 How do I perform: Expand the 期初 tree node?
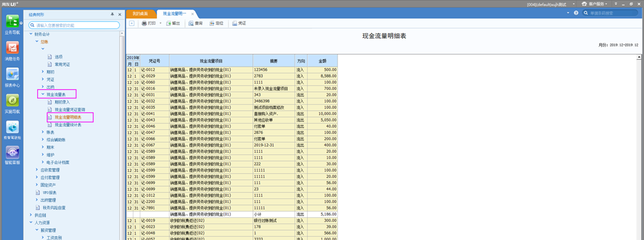[42, 72]
